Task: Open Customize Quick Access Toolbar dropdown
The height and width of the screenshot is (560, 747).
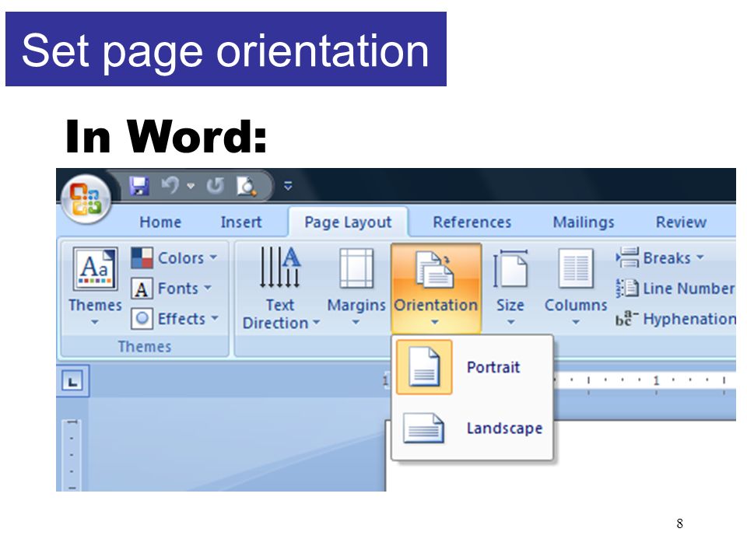Action: [x=288, y=186]
